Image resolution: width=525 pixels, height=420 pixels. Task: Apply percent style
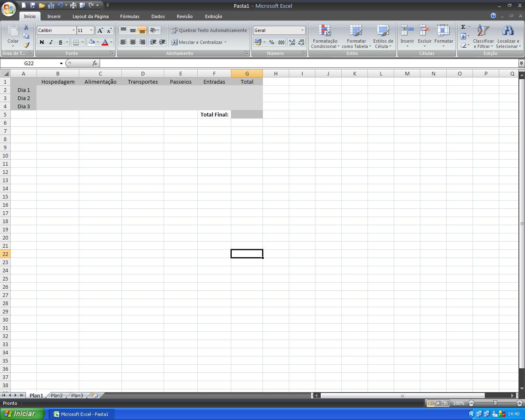[x=272, y=42]
